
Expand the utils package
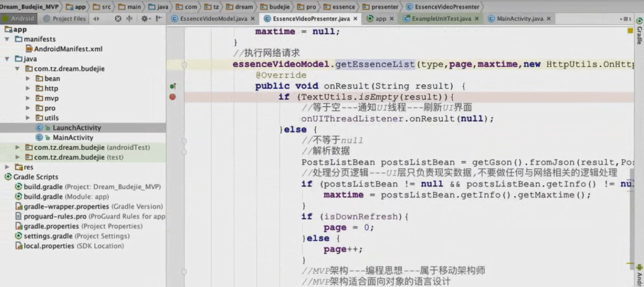(x=28, y=117)
